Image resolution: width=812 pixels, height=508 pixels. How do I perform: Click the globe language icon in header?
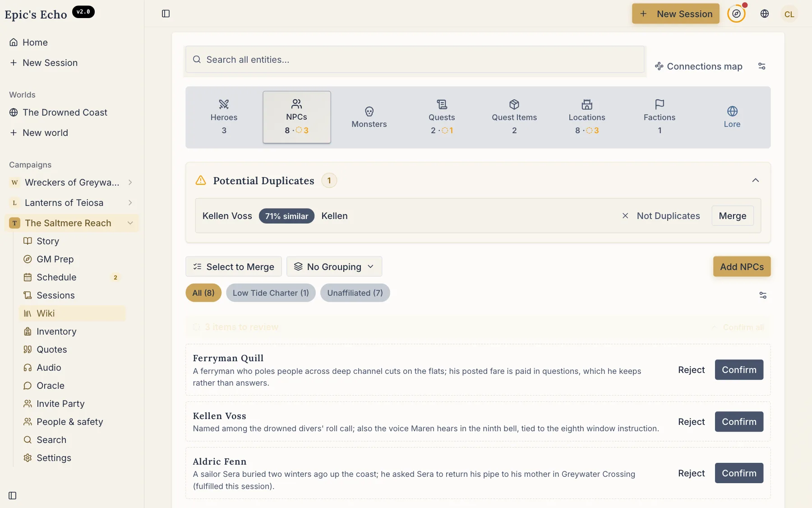pos(764,14)
